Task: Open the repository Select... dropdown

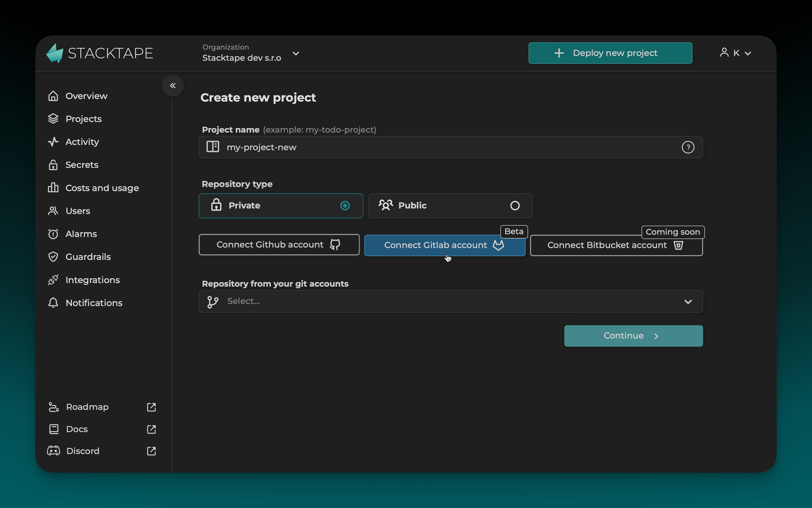Action: click(x=451, y=301)
